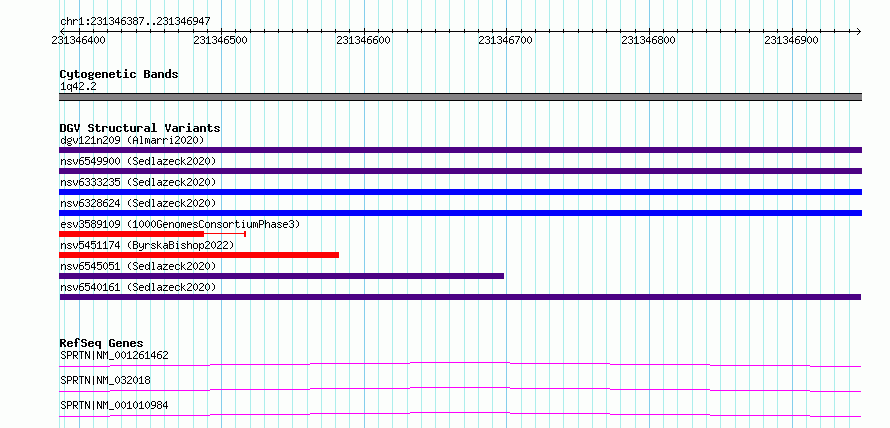Click the purple bar for dgv121n209

460,150
